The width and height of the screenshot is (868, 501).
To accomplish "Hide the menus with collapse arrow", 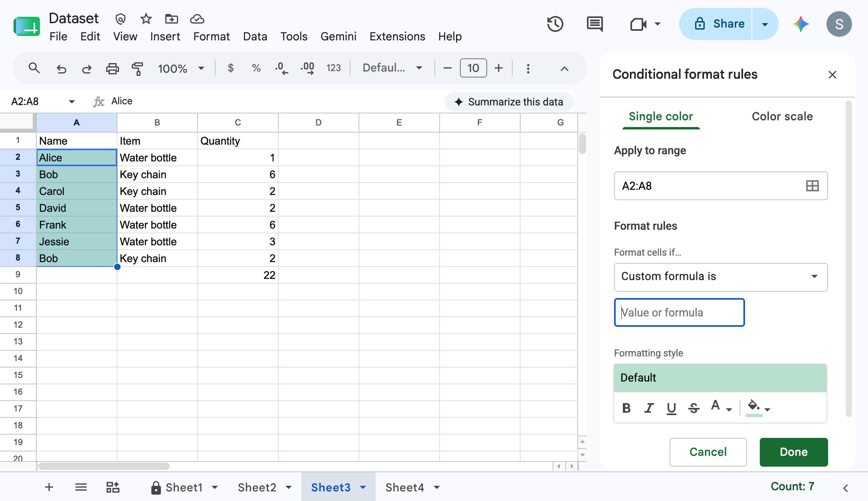I will (564, 69).
